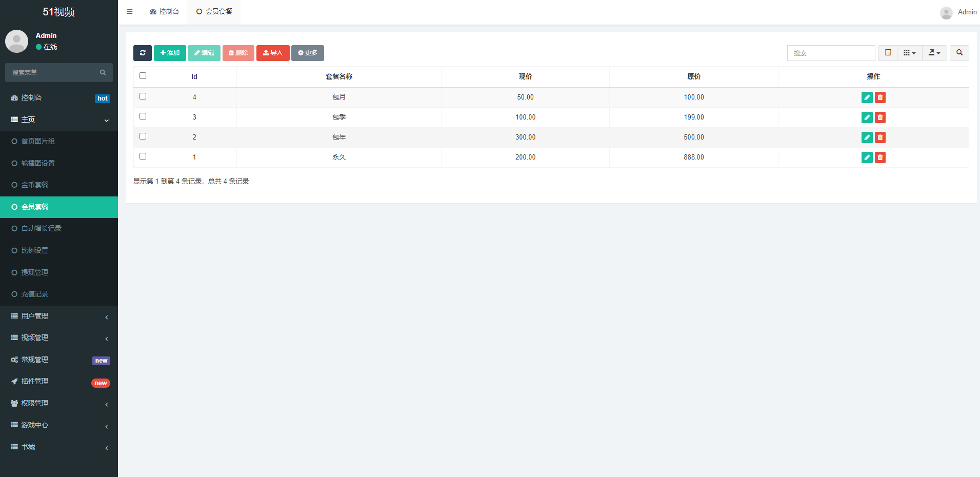Click the red 导入 button

tap(273, 53)
